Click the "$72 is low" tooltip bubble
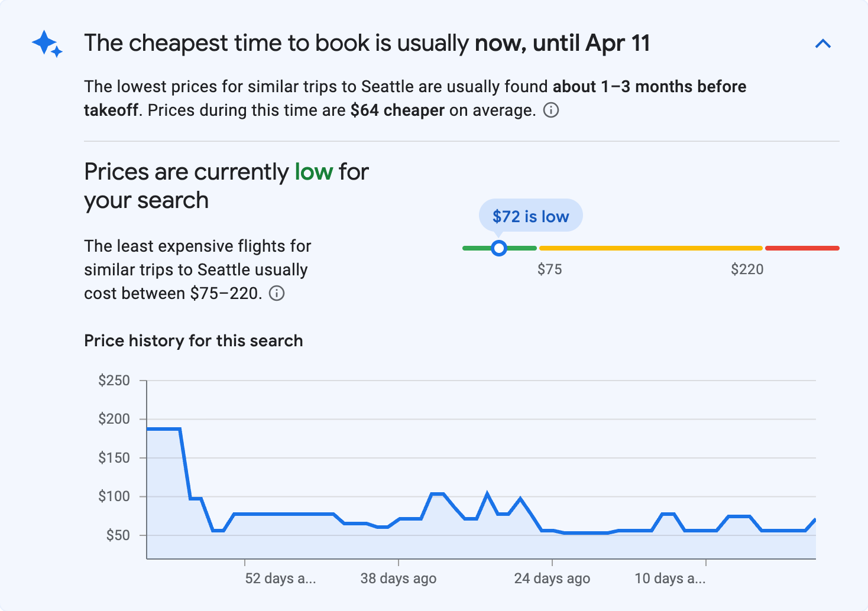This screenshot has height=611, width=868. [x=530, y=215]
